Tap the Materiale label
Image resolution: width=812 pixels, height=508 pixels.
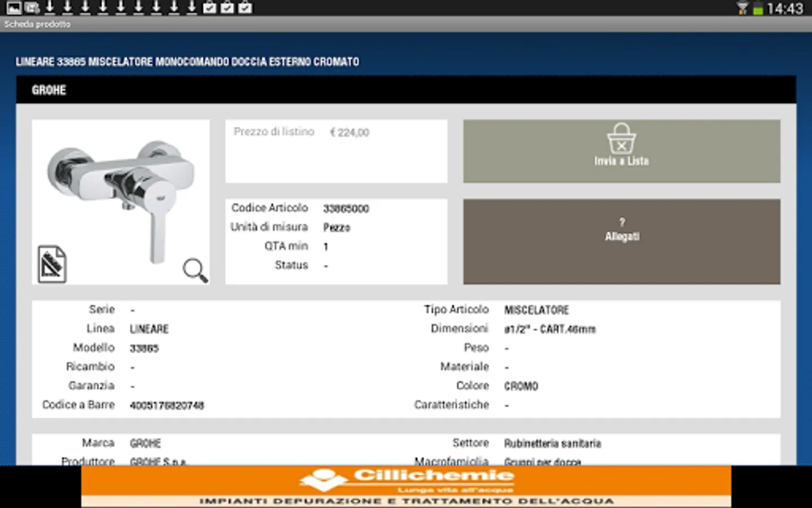tap(465, 366)
